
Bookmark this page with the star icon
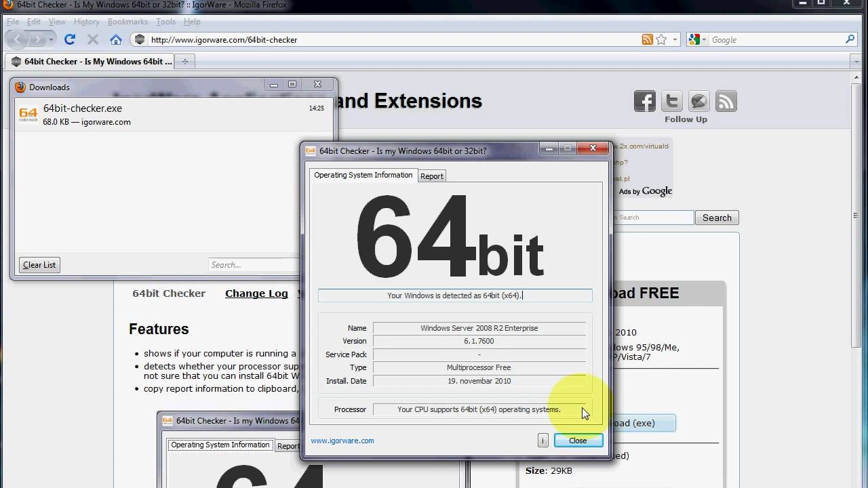pyautogui.click(x=661, y=39)
